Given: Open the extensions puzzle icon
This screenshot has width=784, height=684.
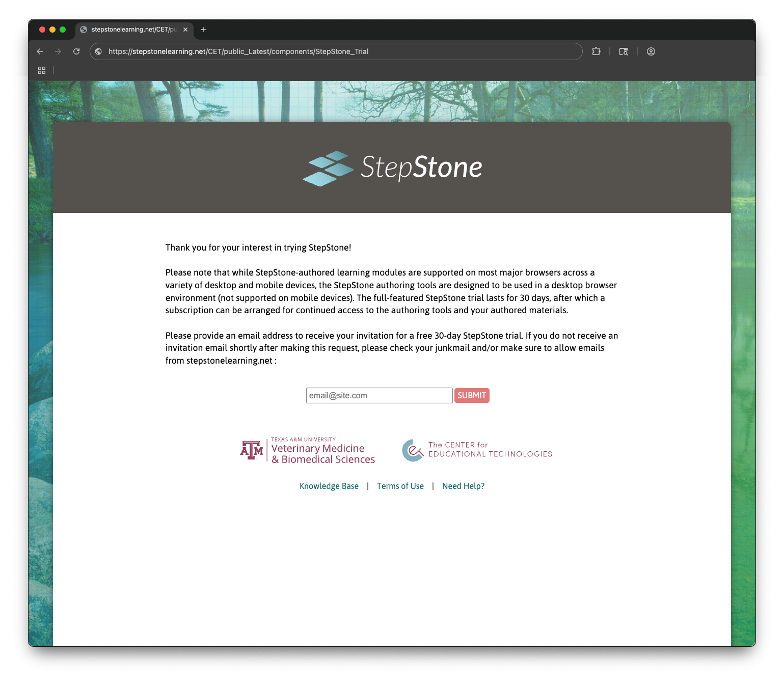Looking at the screenshot, I should [596, 51].
